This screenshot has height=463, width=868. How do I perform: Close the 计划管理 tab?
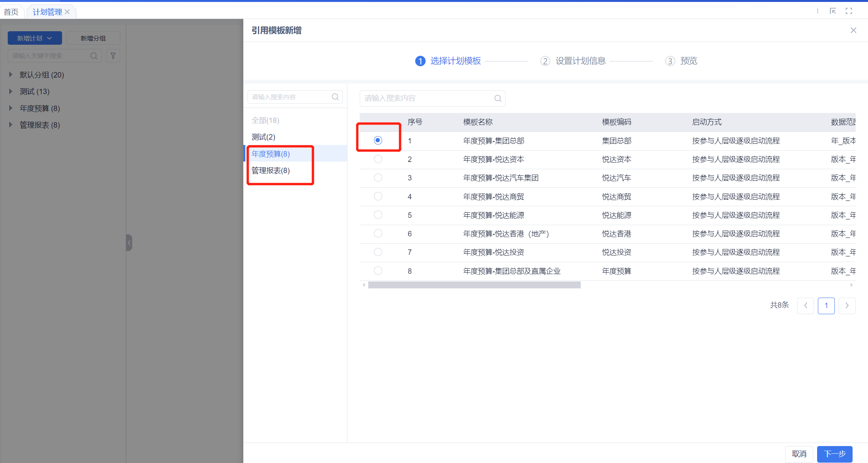coord(67,12)
